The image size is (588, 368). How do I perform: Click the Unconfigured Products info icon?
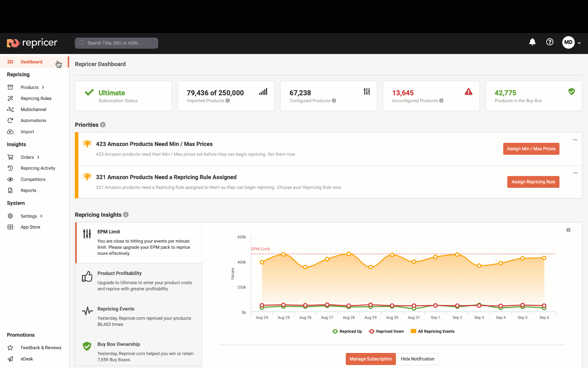pos(441,101)
